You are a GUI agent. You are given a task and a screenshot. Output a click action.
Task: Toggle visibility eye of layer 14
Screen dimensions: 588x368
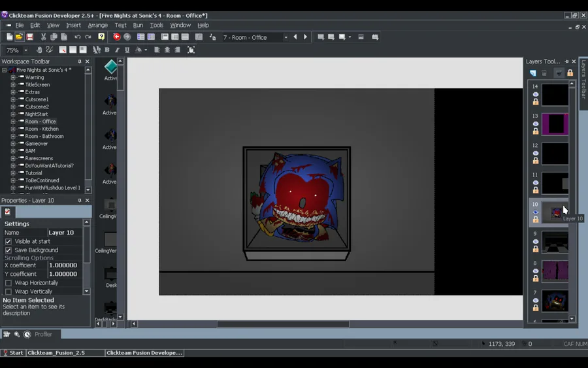tap(536, 94)
